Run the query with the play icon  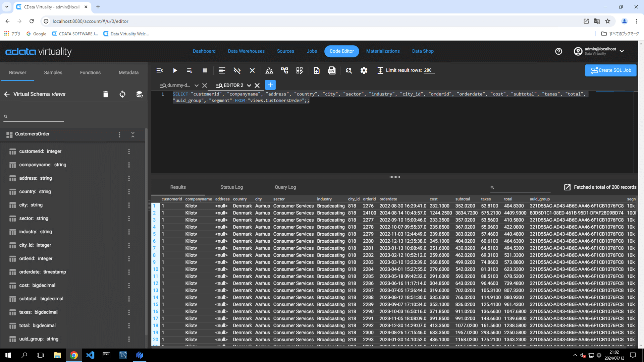pos(175,70)
